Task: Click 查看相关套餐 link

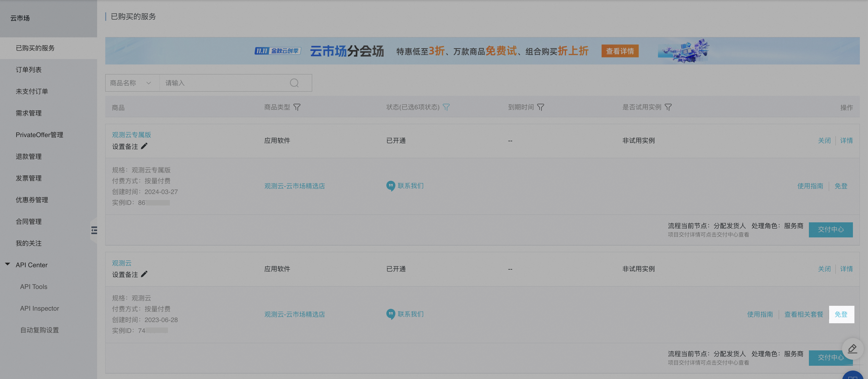Action: [x=804, y=314]
